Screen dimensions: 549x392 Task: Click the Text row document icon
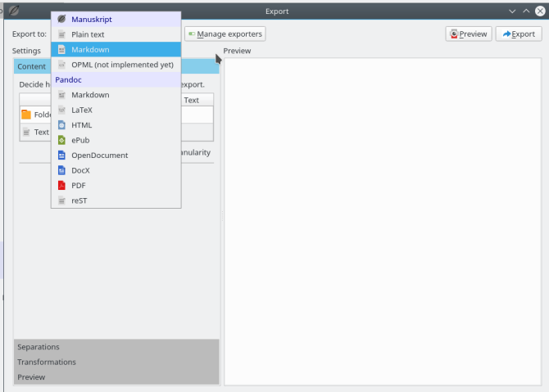tap(26, 132)
